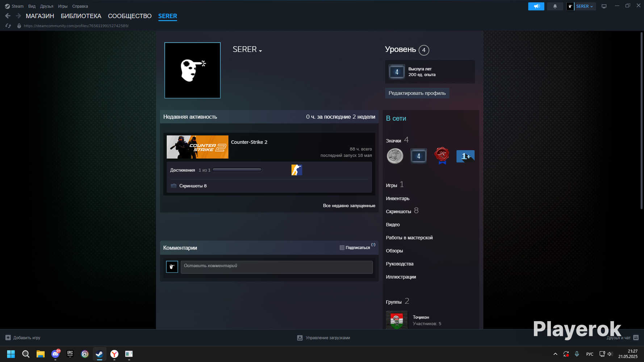Open Discord from the taskbar
The image size is (644, 362).
pos(55,354)
